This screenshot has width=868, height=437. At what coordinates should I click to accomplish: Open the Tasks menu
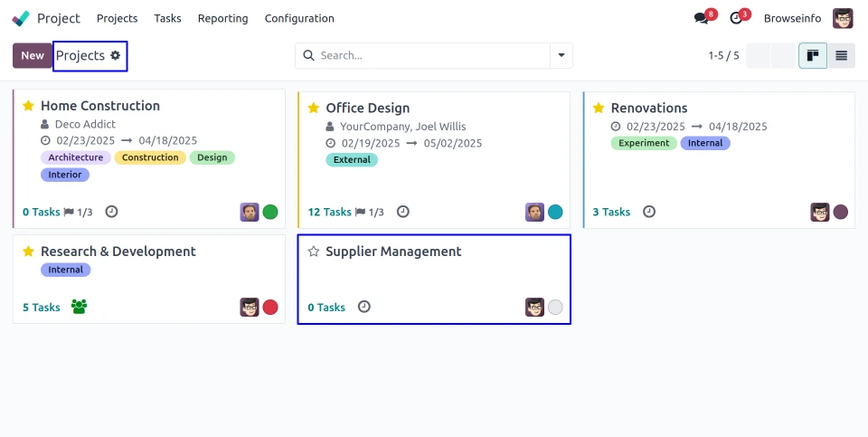pyautogui.click(x=167, y=18)
